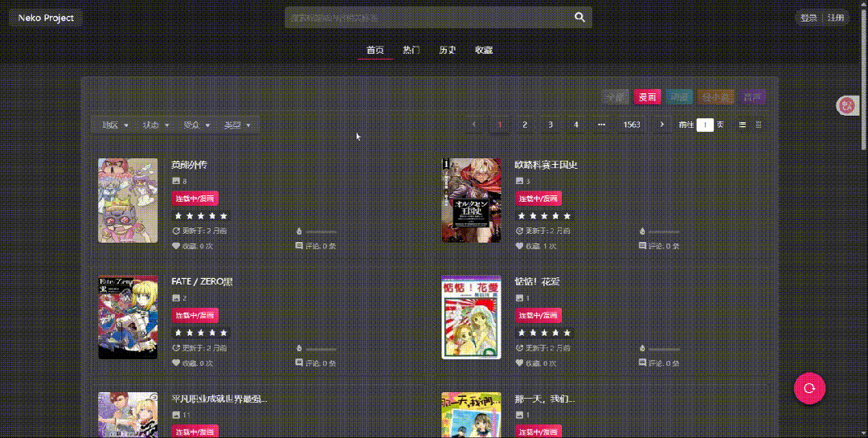Click the Neko Project logo button
Image resolution: width=868 pixels, height=438 pixels.
click(46, 18)
